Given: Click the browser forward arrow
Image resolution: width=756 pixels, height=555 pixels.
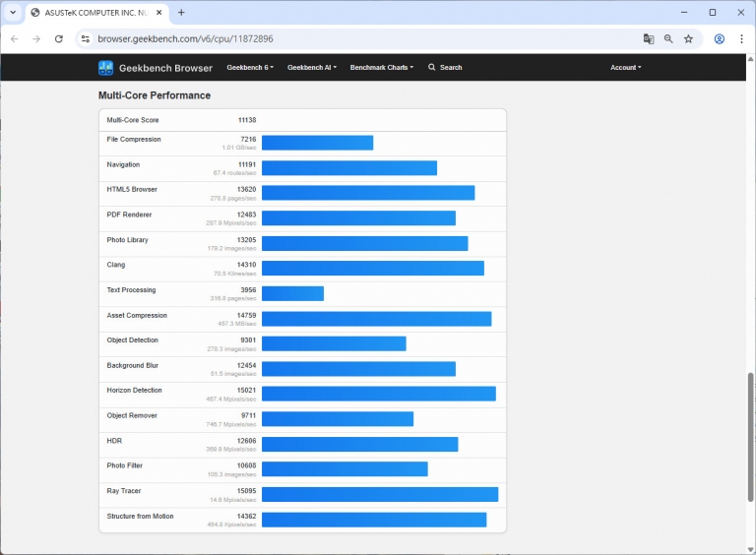Looking at the screenshot, I should click(36, 39).
